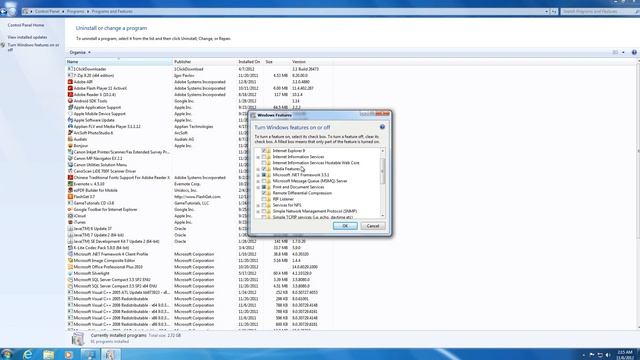Enable the Services for NFS checkbox
The image size is (640, 360).
click(264, 205)
